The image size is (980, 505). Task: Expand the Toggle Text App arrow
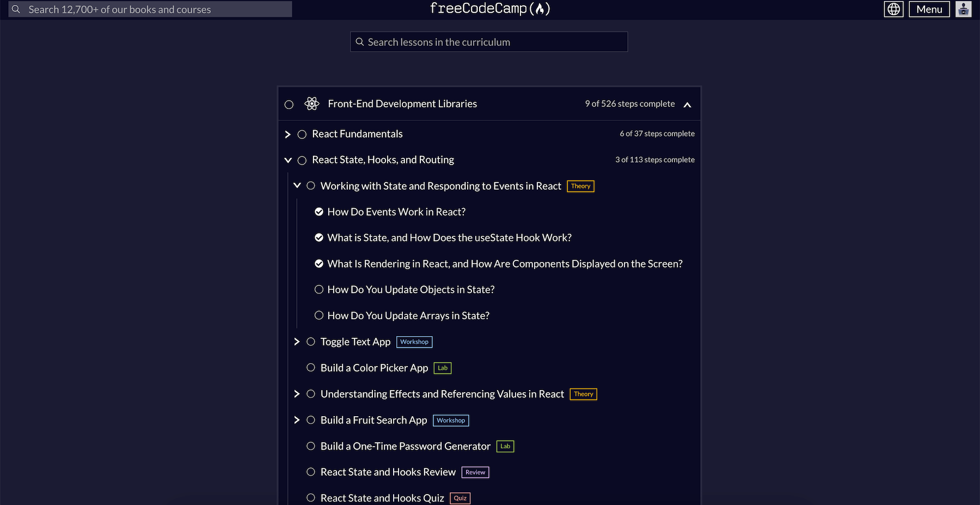click(297, 342)
